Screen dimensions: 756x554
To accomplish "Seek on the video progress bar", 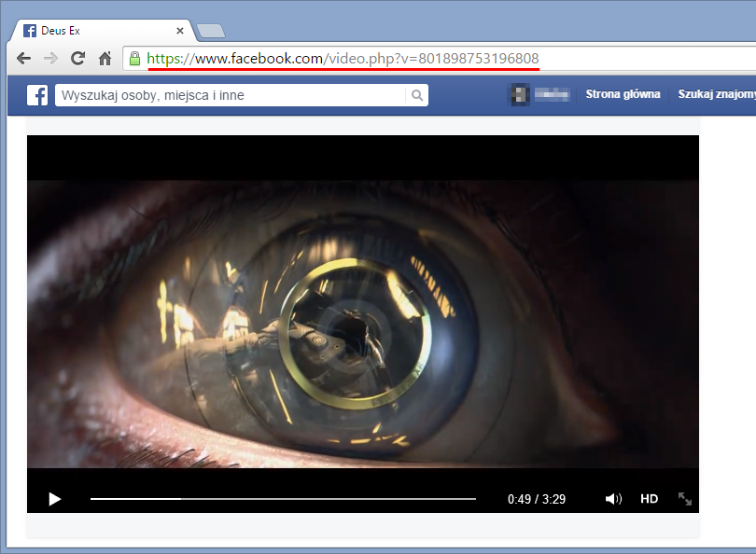I will [x=283, y=499].
